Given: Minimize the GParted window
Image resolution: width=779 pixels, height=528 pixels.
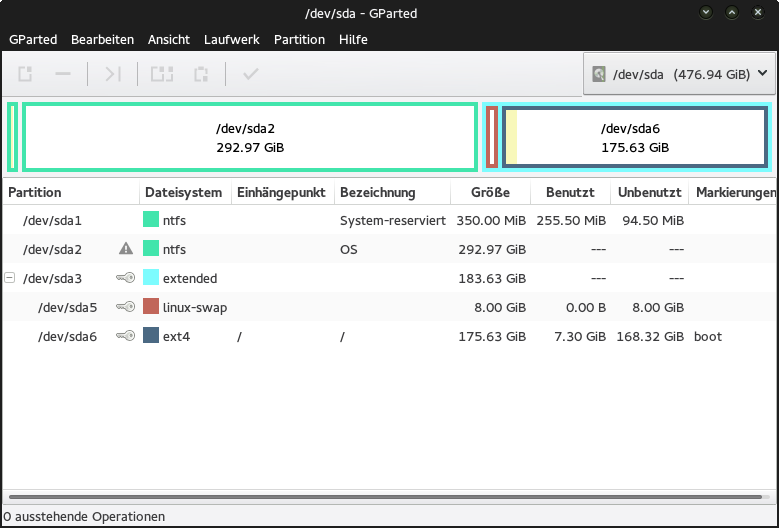Looking at the screenshot, I should [706, 12].
